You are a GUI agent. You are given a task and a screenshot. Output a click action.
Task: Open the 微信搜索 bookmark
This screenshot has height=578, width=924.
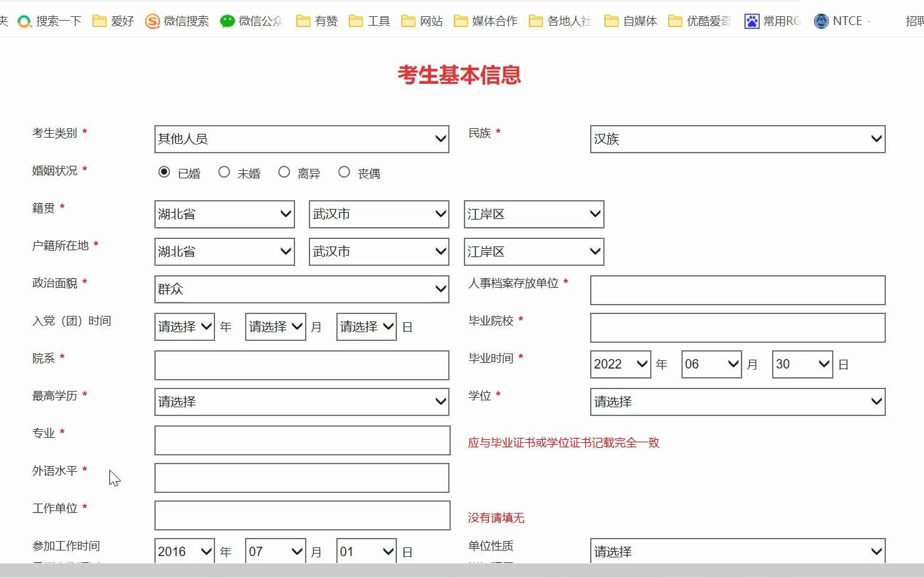tap(177, 21)
